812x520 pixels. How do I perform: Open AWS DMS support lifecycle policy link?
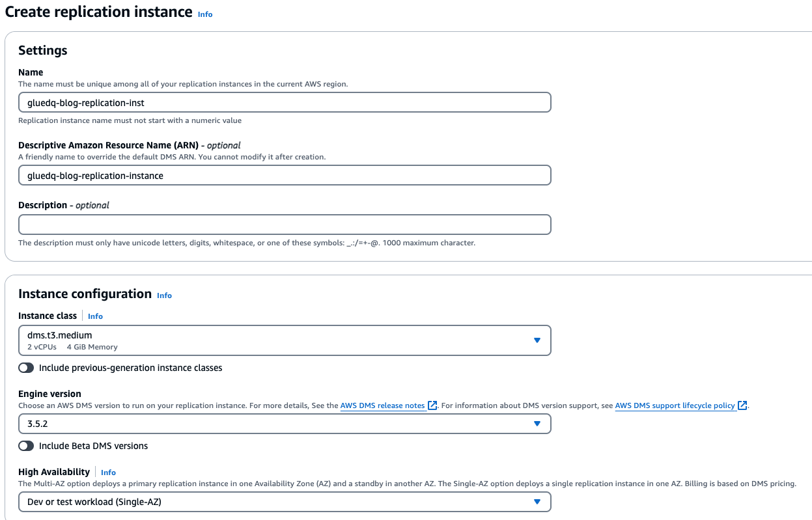[x=675, y=405]
